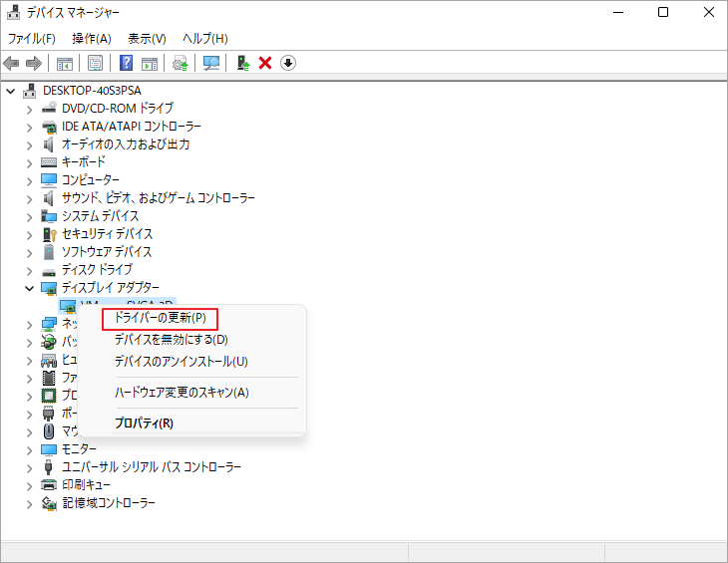Viewport: 728px width, 563px height.
Task: Expand the 記憶域コントローラー node
Action: pyautogui.click(x=30, y=504)
